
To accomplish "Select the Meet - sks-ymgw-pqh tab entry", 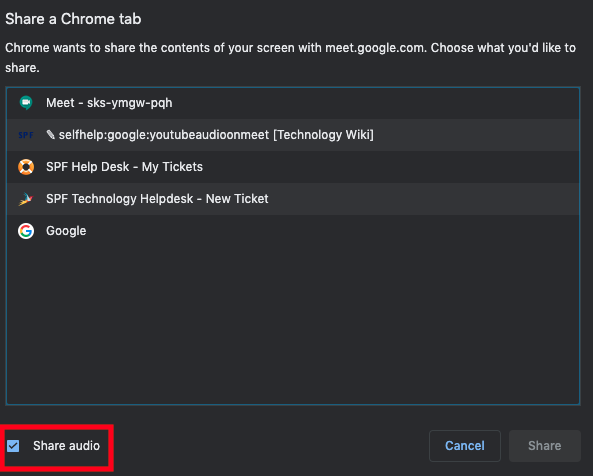I will pyautogui.click(x=293, y=103).
